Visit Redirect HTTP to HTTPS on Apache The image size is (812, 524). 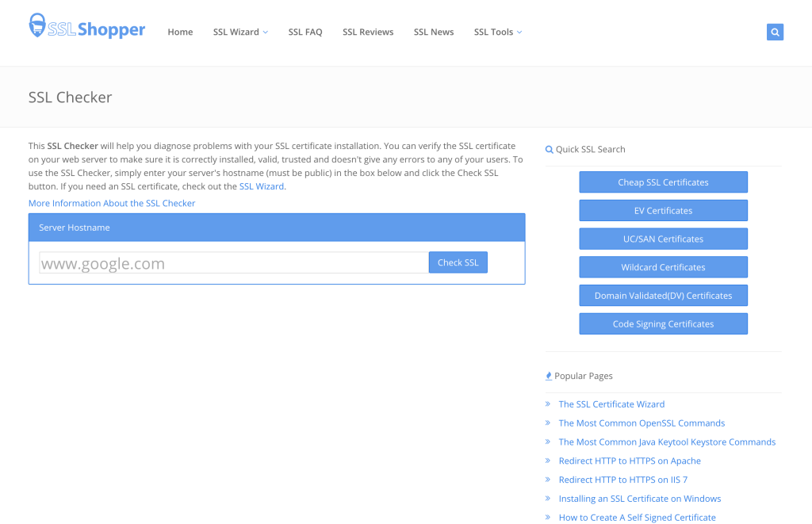point(630,461)
